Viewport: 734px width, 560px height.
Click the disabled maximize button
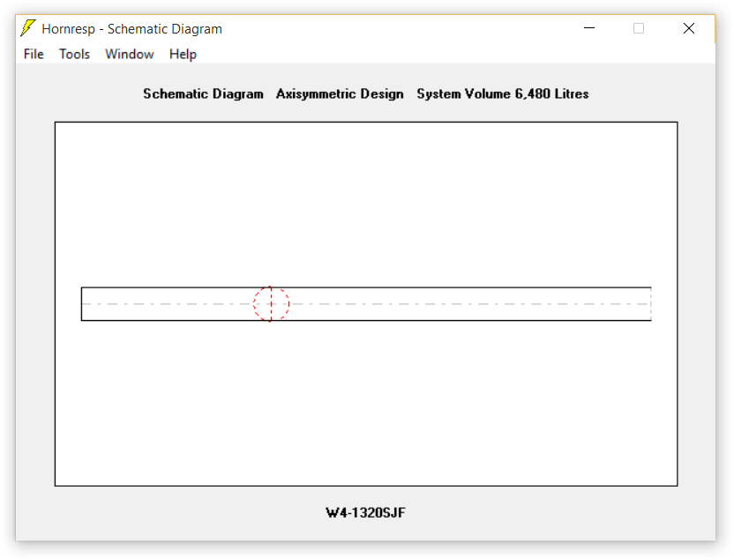[639, 28]
